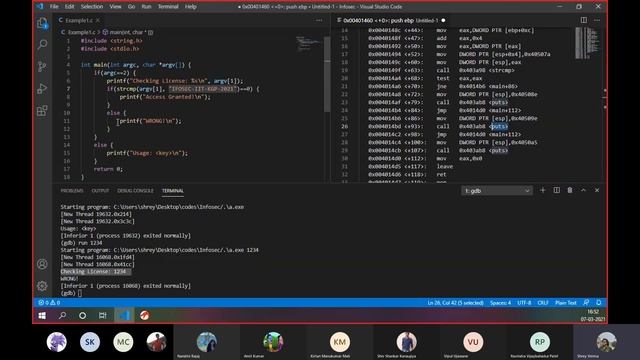
Task: Open the Extensions view
Action: 42,111
